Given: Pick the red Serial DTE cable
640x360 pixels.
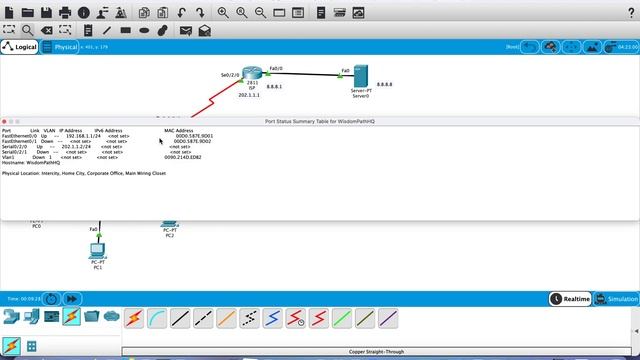Looking at the screenshot, I should (x=319, y=318).
